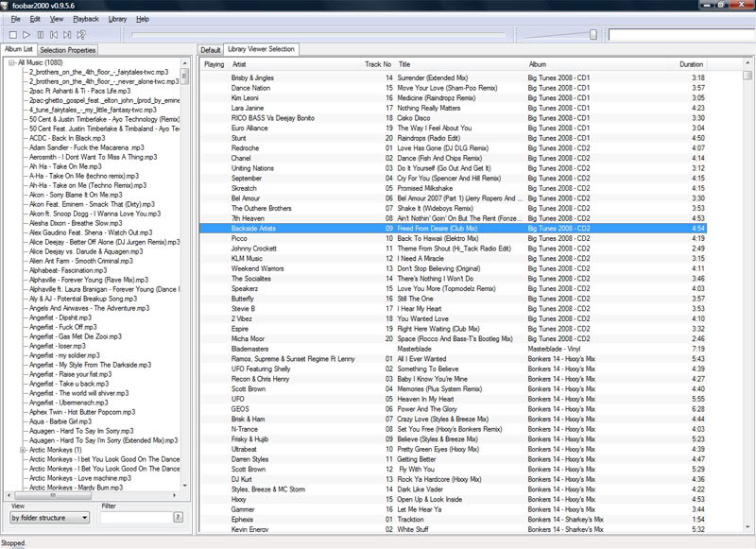The width and height of the screenshot is (756, 549).
Task: Click the Previous track icon
Action: 53,34
